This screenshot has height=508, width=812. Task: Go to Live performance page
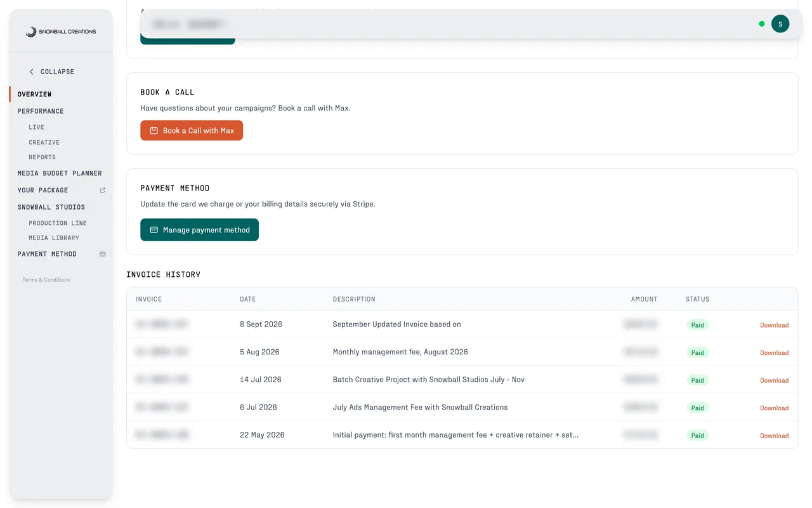click(x=36, y=127)
